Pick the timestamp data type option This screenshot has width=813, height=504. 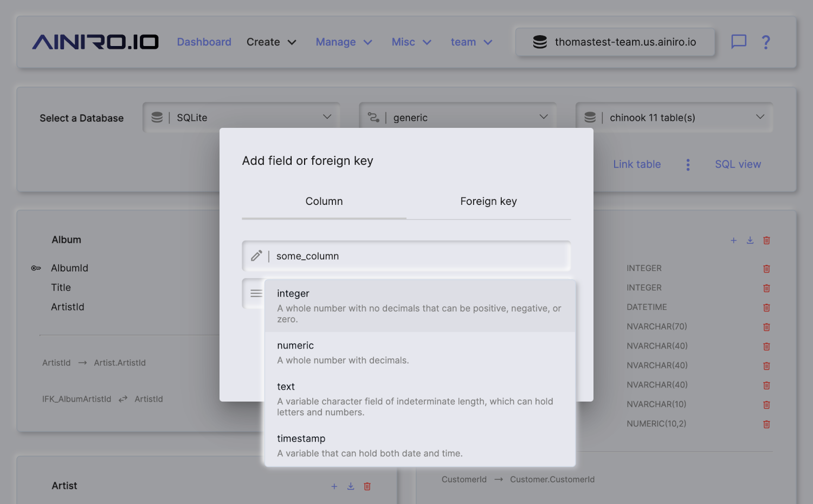click(420, 445)
